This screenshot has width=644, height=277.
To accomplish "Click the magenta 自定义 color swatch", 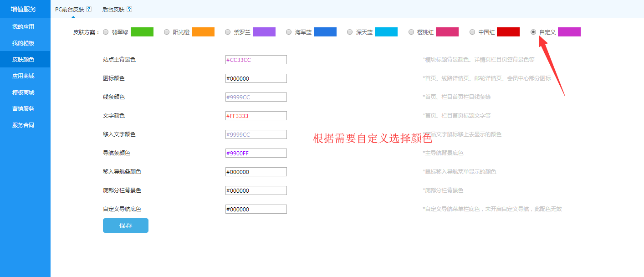I will [569, 32].
